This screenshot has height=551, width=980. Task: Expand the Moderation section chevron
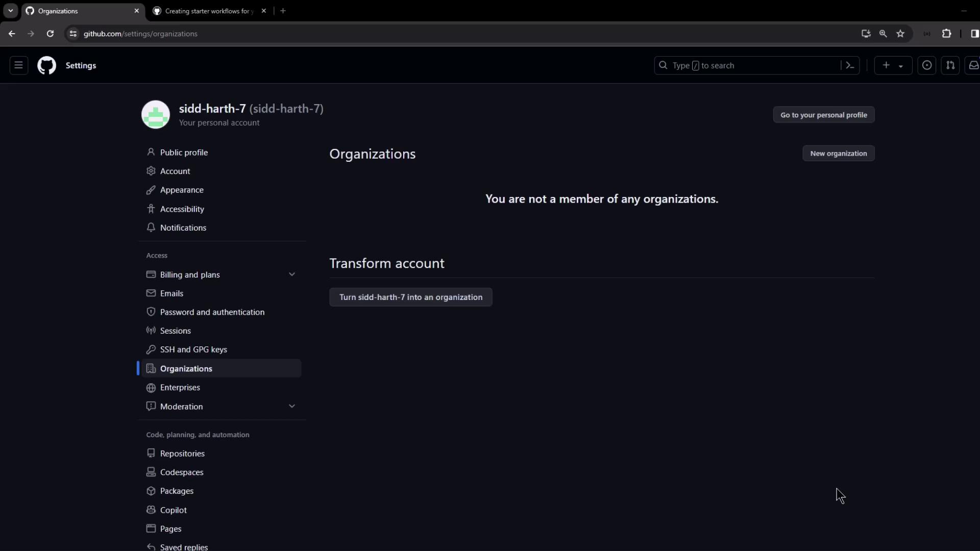tap(292, 407)
